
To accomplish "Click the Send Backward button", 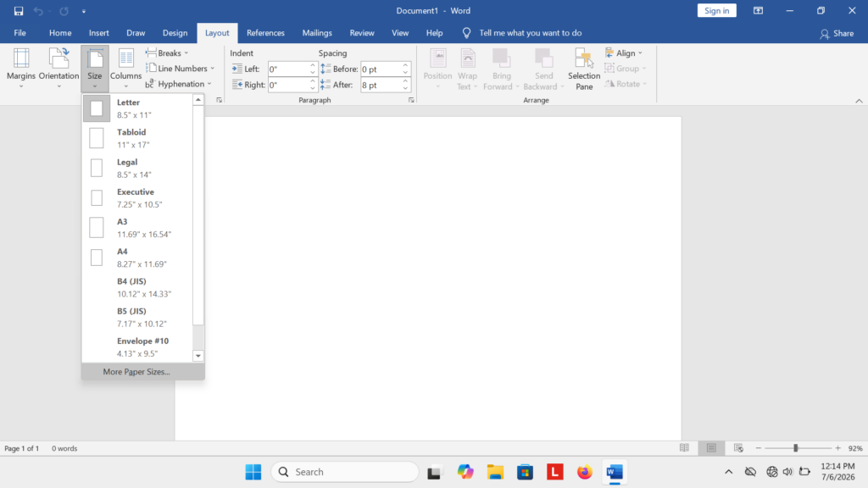I will (x=543, y=69).
